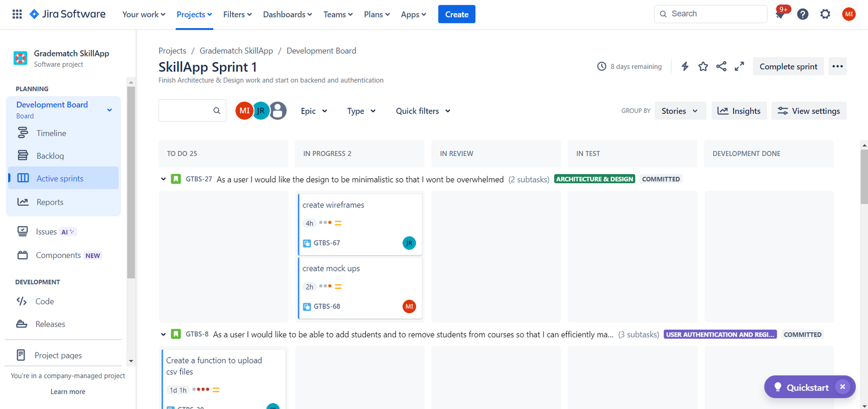
Task: Click the Create button
Action: click(x=457, y=14)
